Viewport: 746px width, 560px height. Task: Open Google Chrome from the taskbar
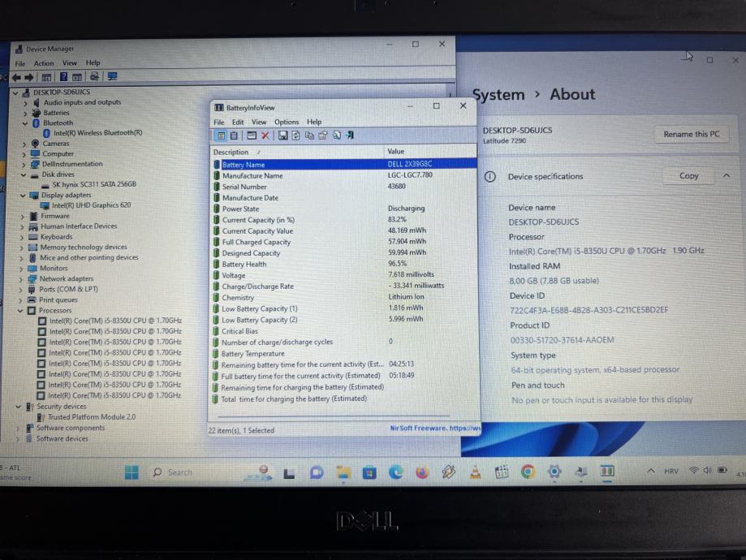click(x=528, y=472)
